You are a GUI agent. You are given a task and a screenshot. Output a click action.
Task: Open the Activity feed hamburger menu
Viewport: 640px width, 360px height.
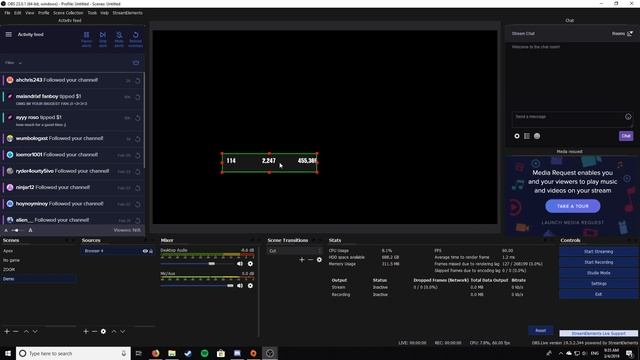(9, 35)
